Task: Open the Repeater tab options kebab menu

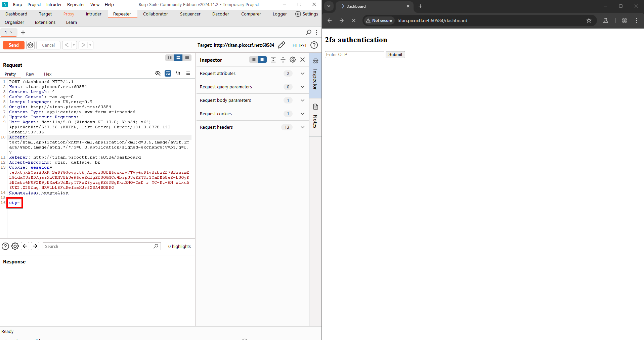Action: tap(316, 32)
